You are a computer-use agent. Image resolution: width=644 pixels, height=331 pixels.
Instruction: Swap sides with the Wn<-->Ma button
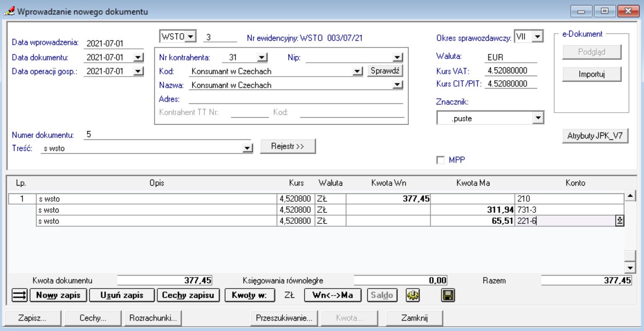333,295
